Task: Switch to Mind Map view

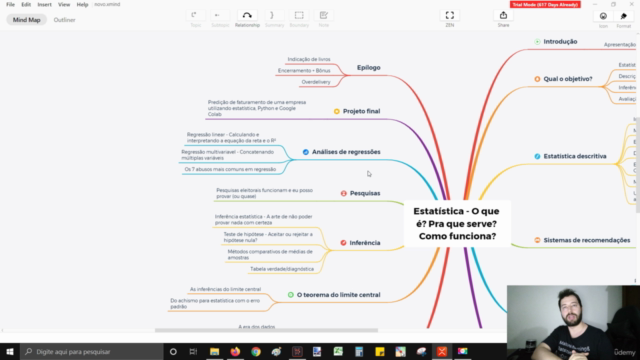Action: click(27, 20)
